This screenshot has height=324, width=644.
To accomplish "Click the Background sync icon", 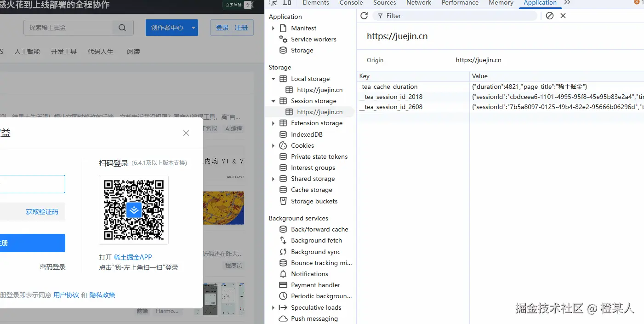I will click(x=283, y=252).
